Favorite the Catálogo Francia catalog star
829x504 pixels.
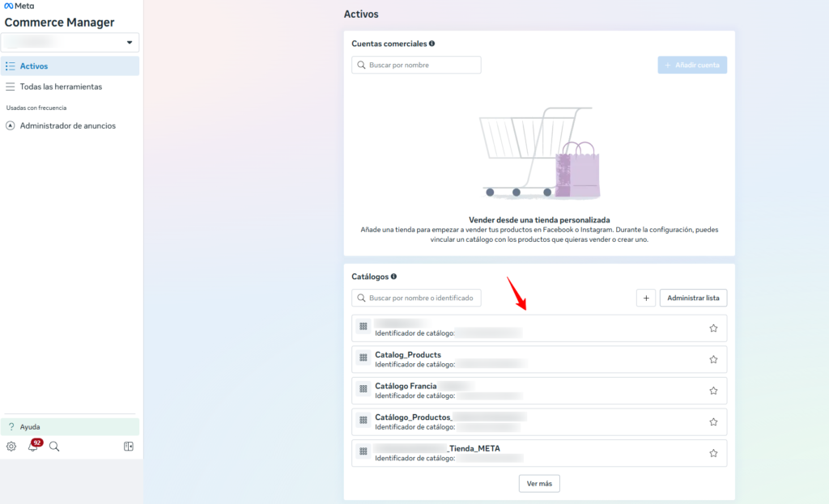coord(713,391)
